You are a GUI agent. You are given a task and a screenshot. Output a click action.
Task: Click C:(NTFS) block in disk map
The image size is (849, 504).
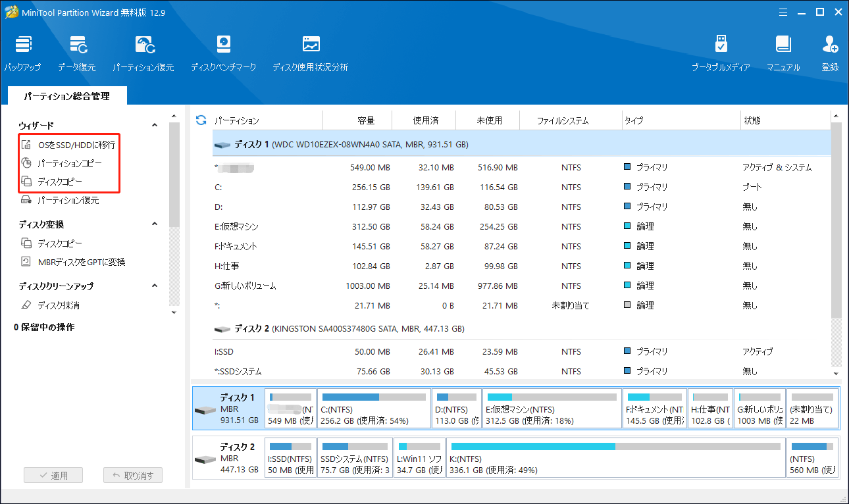click(x=374, y=409)
